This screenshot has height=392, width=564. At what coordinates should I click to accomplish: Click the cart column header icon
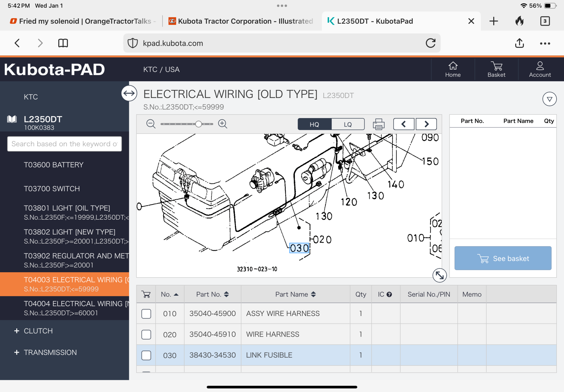point(146,294)
